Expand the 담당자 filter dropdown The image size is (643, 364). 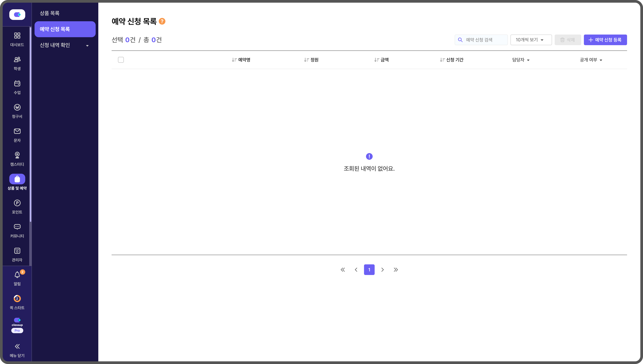(x=521, y=60)
